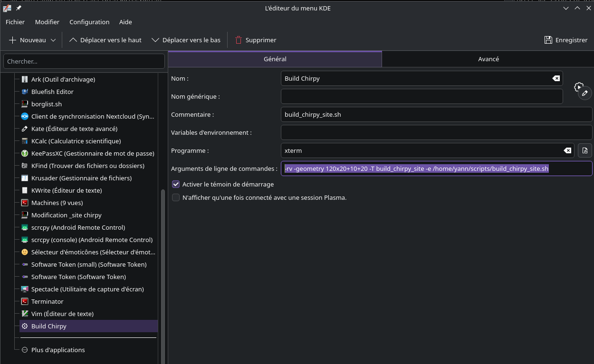
Task: Click the Software Token (small) icon
Action: coord(25,264)
